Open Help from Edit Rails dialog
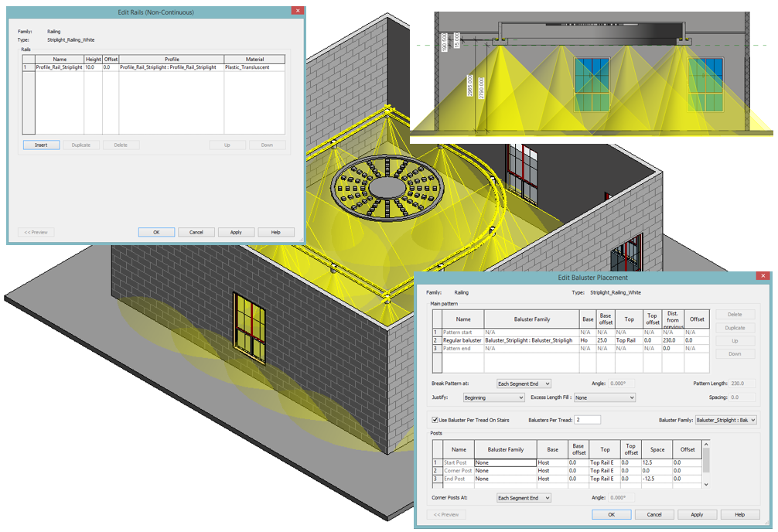Screen dimensions: 778x532 (x=276, y=232)
